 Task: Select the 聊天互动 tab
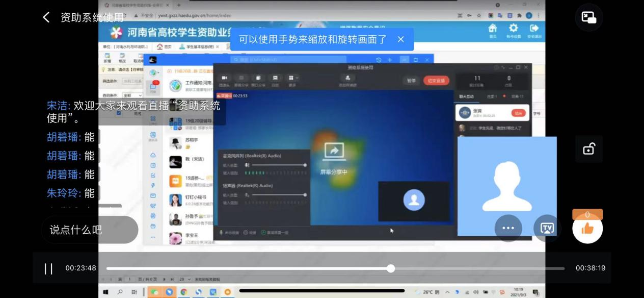pos(466,96)
